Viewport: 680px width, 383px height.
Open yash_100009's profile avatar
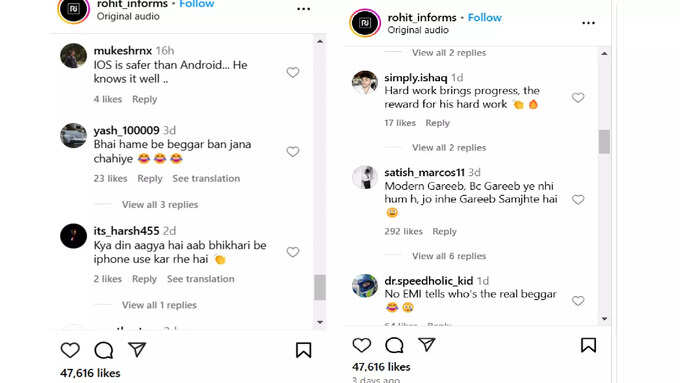73,136
